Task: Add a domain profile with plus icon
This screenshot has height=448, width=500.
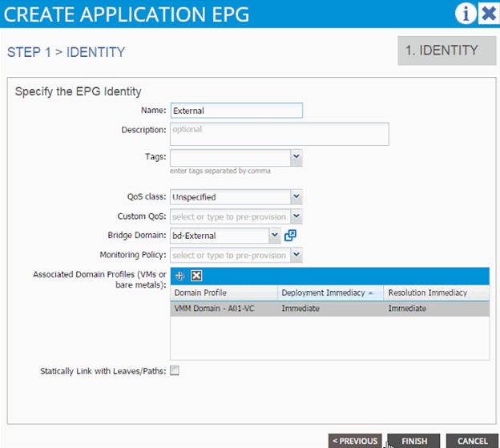Action: coord(179,276)
